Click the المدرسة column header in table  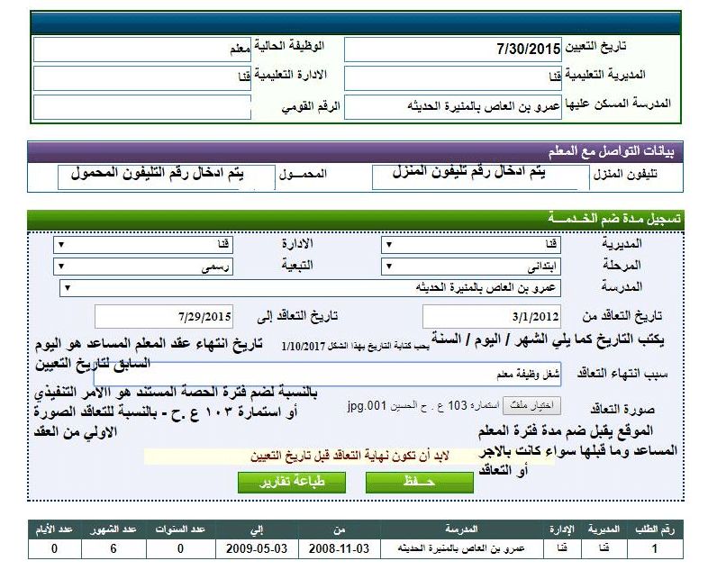(x=461, y=529)
